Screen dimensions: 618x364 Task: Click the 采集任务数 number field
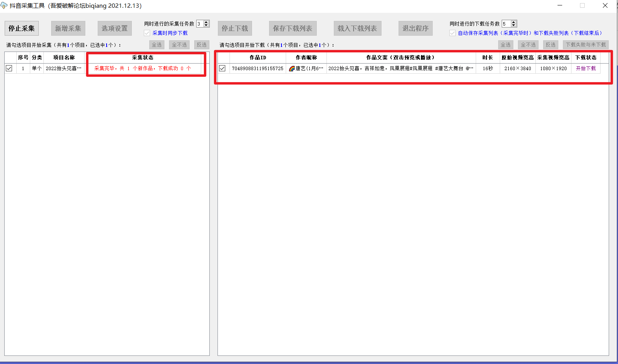coord(200,24)
